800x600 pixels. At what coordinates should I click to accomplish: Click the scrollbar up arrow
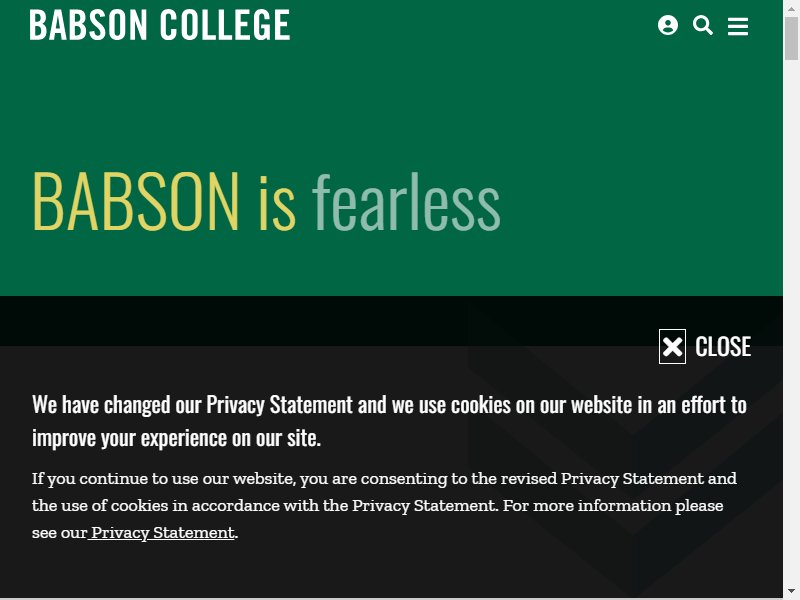click(791, 9)
